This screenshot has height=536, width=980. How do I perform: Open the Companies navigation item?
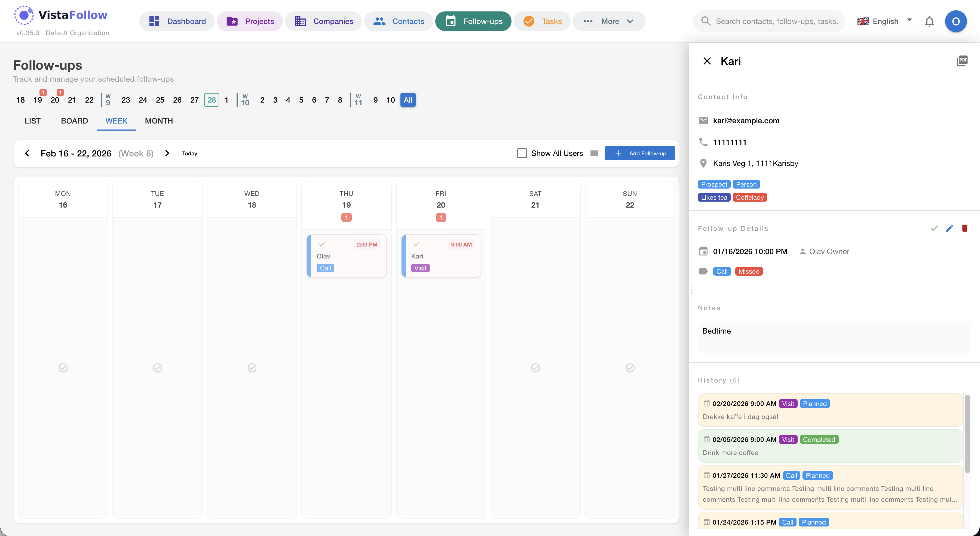pos(324,21)
